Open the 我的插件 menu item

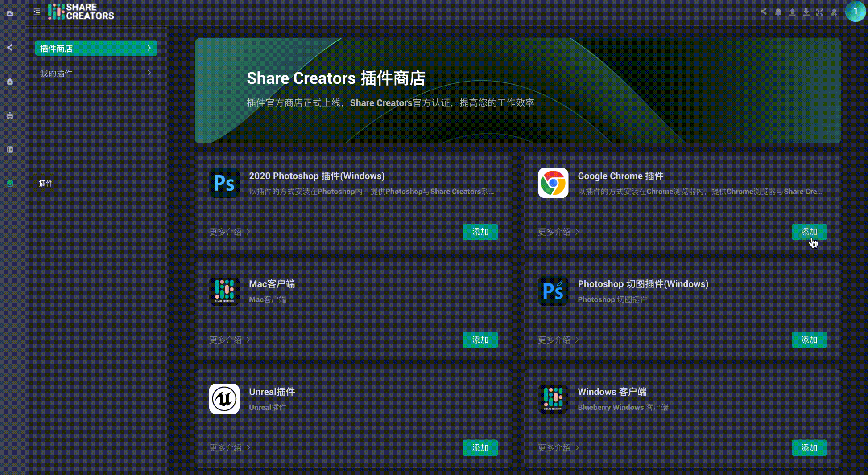coord(96,73)
